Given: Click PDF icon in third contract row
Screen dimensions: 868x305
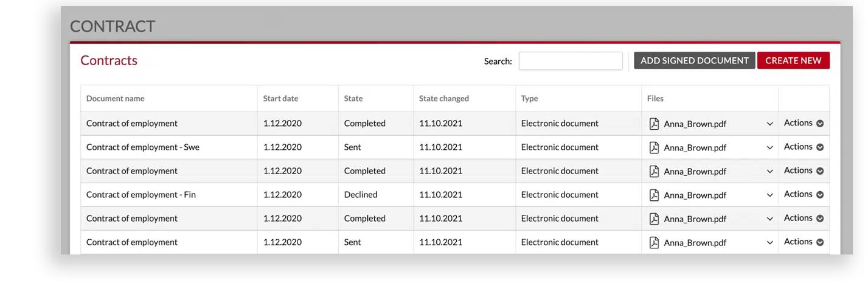Looking at the screenshot, I should pyautogui.click(x=654, y=171).
